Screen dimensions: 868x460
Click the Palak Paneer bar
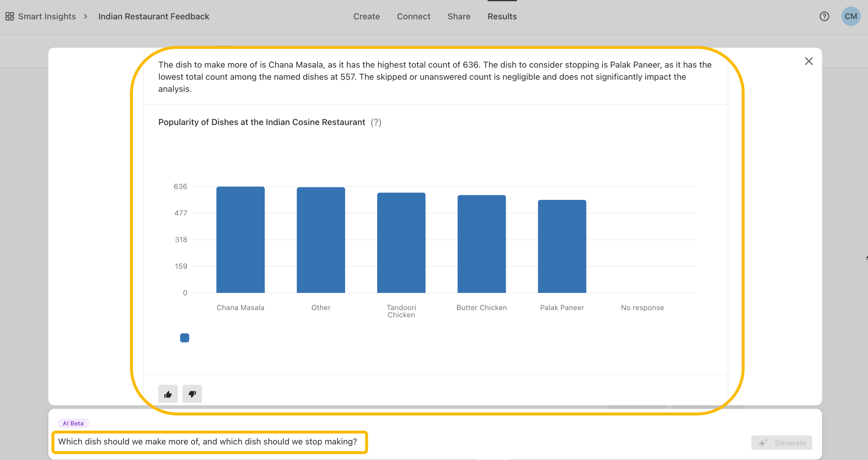pyautogui.click(x=562, y=246)
